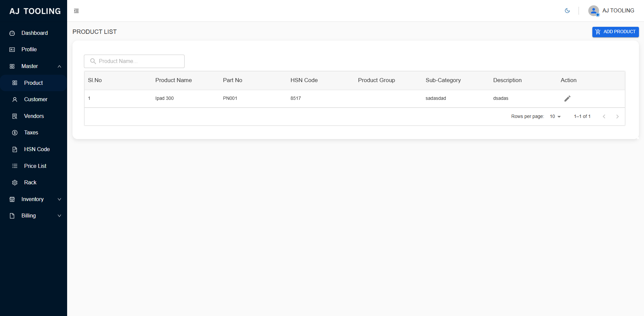Open the Taxes menu item

coord(34,132)
